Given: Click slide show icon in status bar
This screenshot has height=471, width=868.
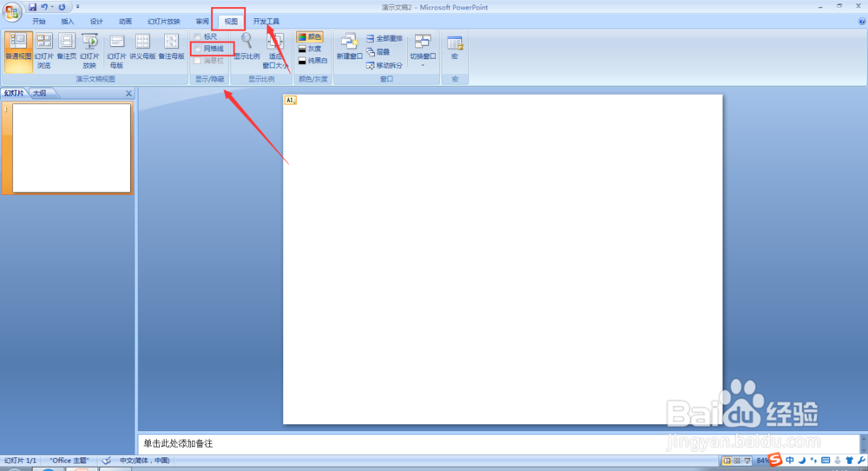Looking at the screenshot, I should click(x=747, y=461).
